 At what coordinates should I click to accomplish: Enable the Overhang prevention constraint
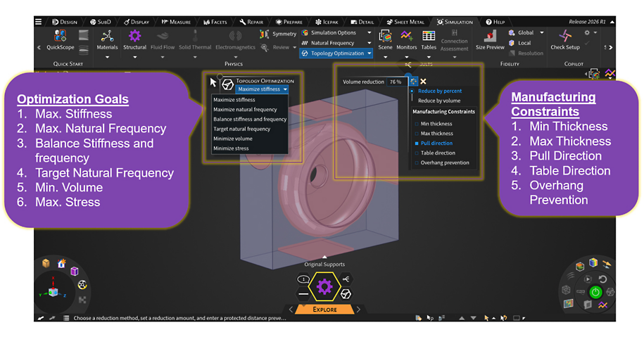tap(417, 163)
